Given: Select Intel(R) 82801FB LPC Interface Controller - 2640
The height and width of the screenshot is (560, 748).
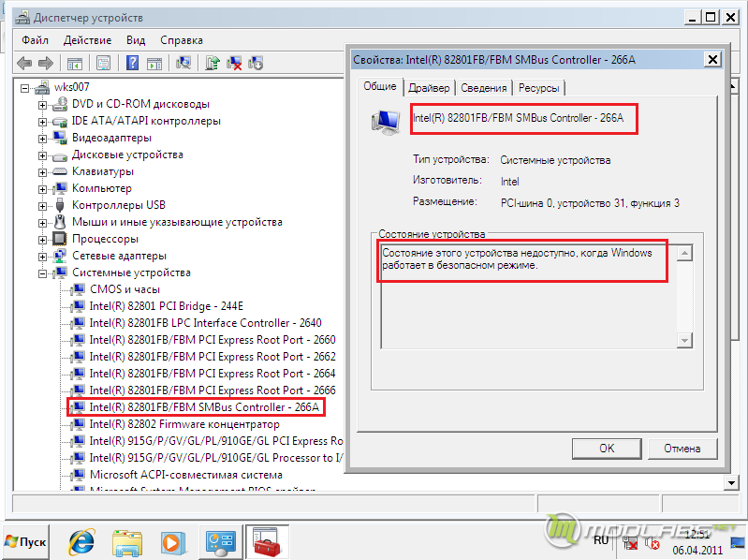Looking at the screenshot, I should point(205,323).
